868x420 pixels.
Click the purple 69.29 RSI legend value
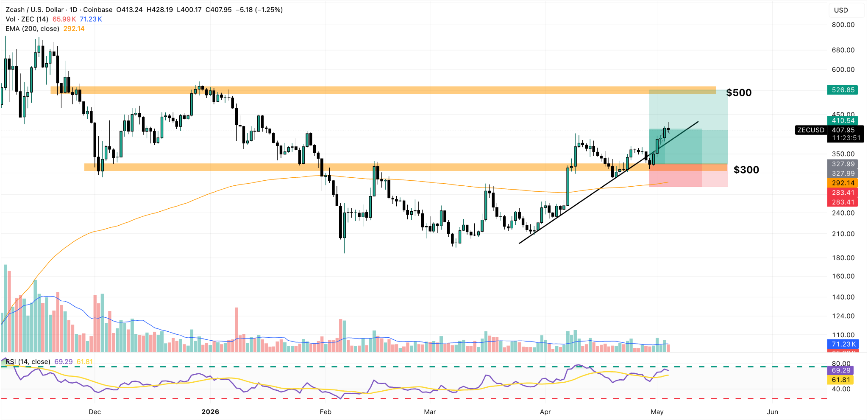pyautogui.click(x=63, y=361)
